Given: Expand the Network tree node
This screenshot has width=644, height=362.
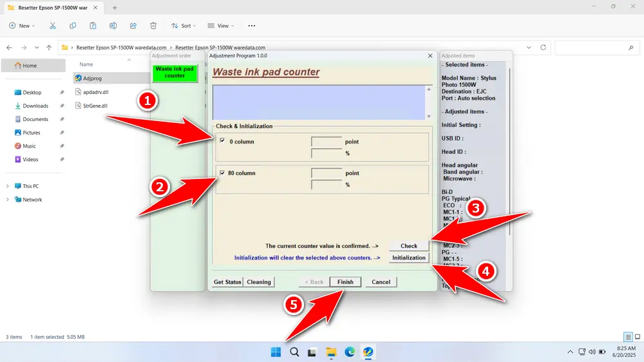Looking at the screenshot, I should click(x=7, y=200).
